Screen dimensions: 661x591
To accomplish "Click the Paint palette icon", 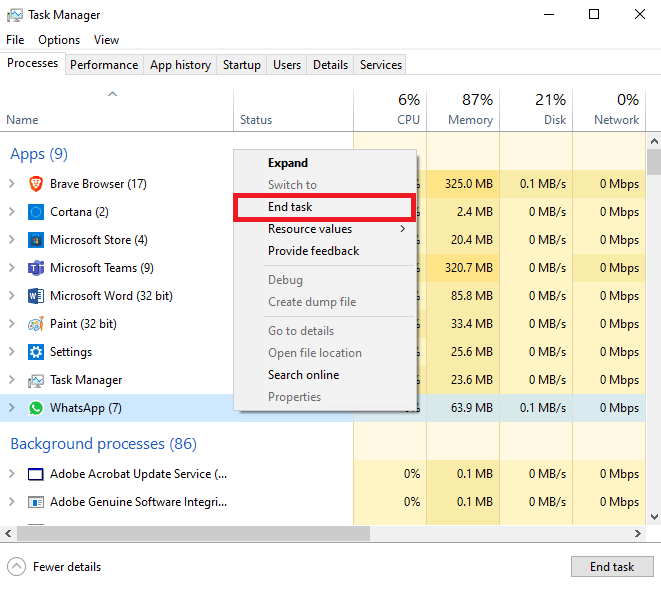I will [36, 324].
